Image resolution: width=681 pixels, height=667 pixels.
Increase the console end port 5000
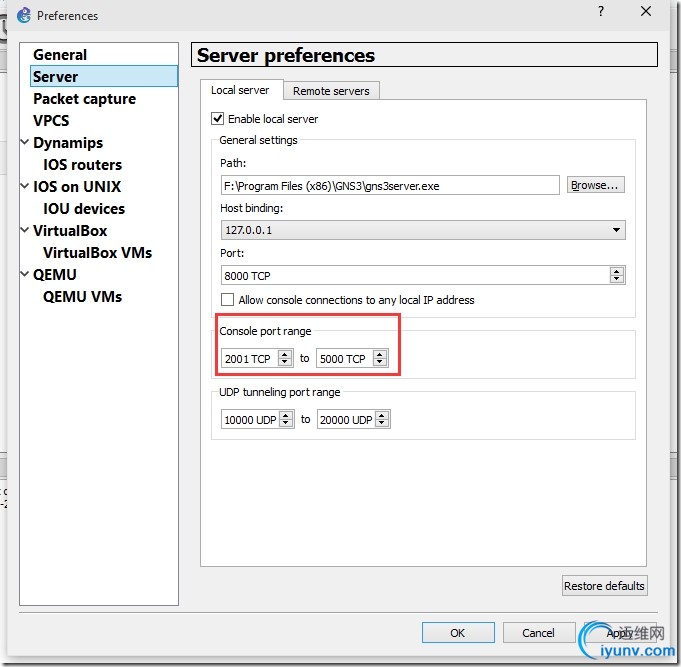coord(380,354)
